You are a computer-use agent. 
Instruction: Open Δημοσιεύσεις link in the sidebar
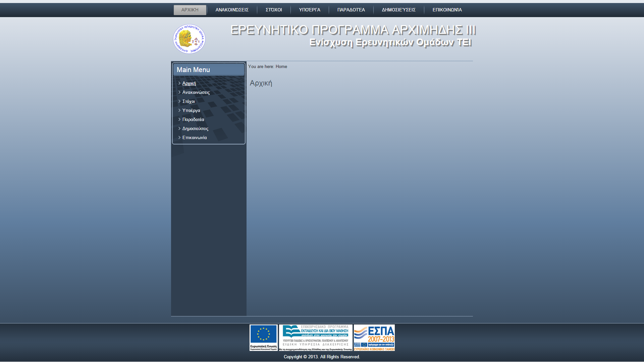coord(195,129)
